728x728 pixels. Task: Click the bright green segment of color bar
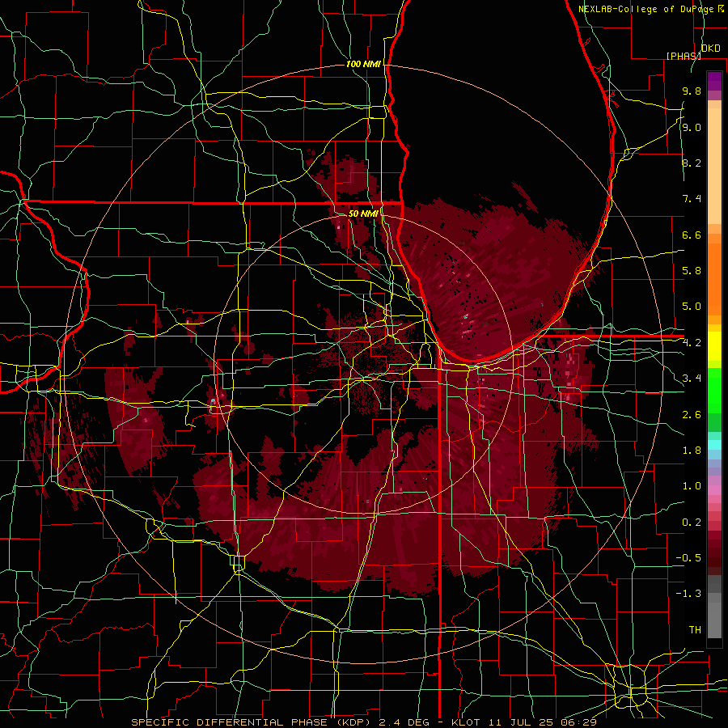coord(714,390)
